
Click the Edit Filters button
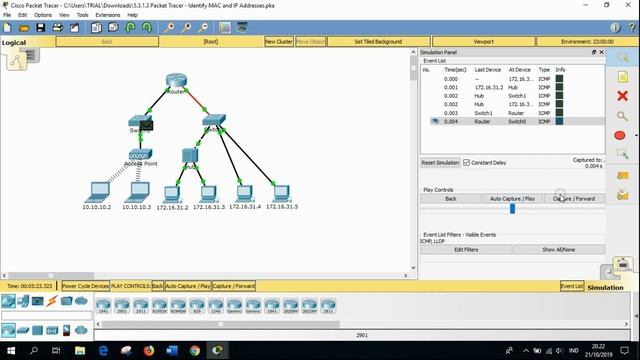(x=466, y=249)
